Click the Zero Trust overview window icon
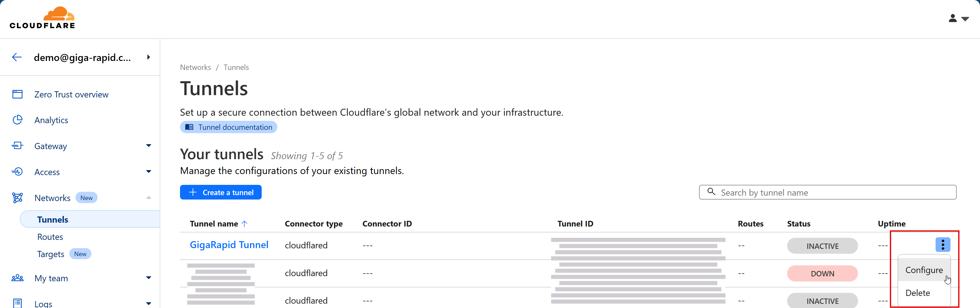The height and width of the screenshot is (308, 980). pyautogui.click(x=17, y=94)
